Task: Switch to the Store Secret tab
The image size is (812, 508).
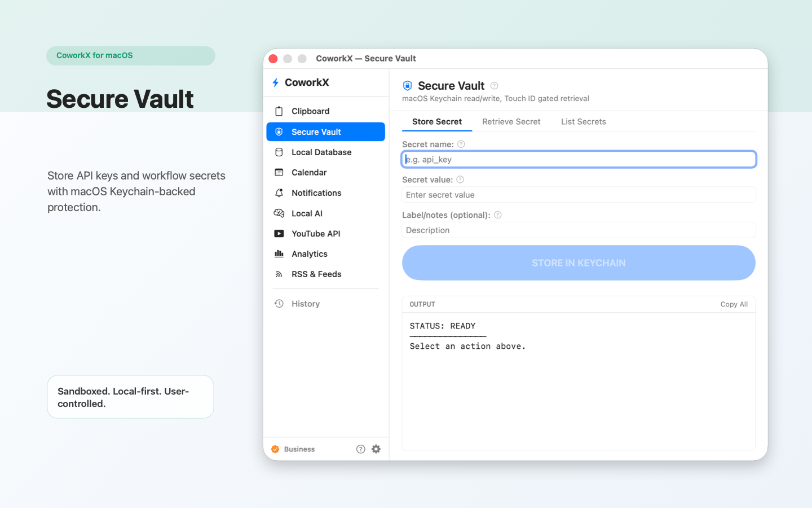Action: (437, 121)
